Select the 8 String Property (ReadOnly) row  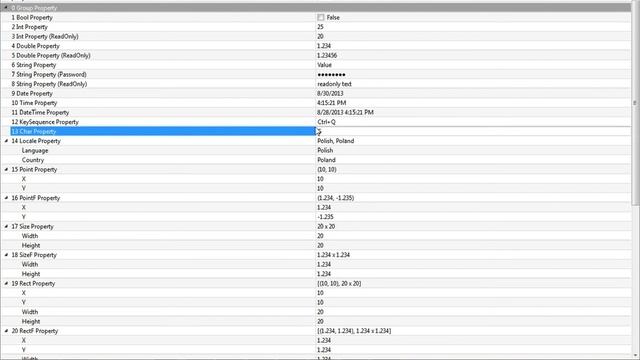point(316,84)
